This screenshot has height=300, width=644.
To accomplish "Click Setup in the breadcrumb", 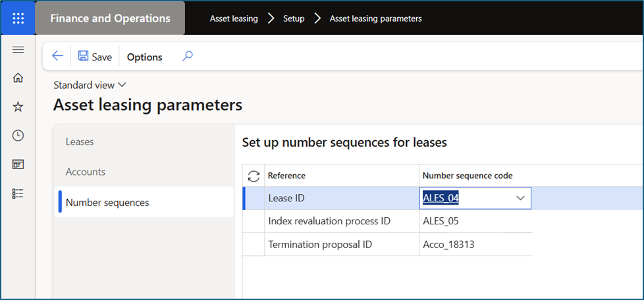I will tap(294, 18).
